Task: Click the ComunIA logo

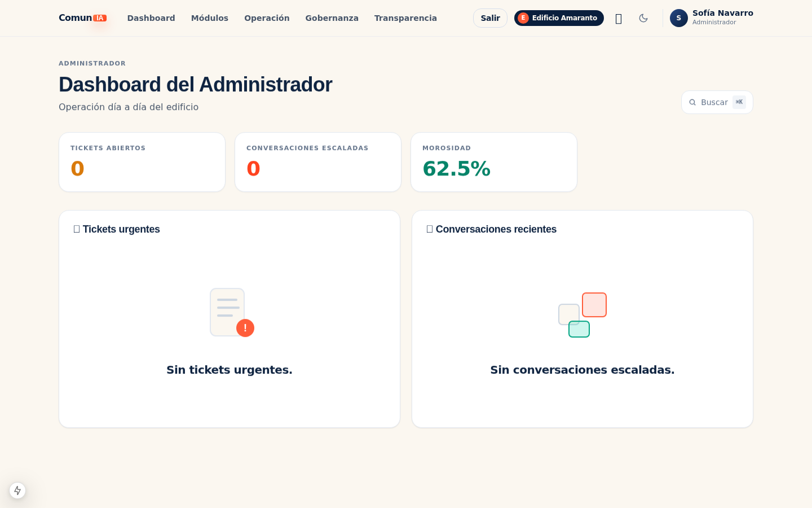Action: click(x=82, y=17)
